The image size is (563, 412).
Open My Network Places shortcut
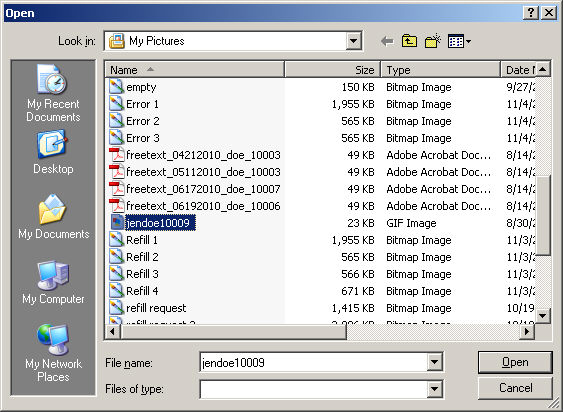(53, 353)
